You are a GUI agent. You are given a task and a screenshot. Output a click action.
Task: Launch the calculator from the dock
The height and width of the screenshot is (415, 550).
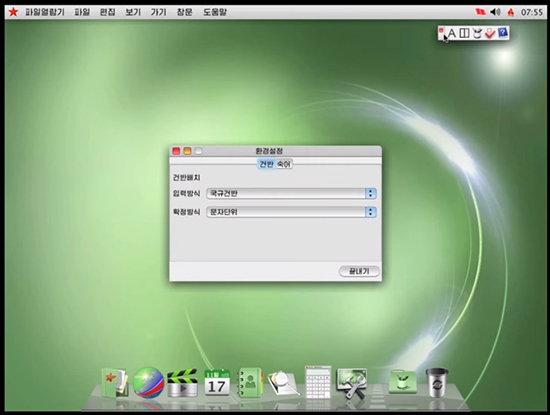coord(318,382)
